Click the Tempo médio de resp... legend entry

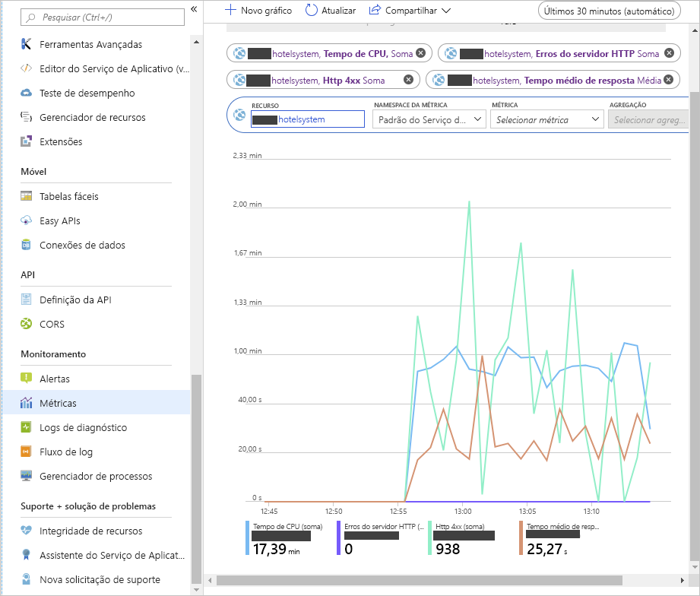point(559,538)
